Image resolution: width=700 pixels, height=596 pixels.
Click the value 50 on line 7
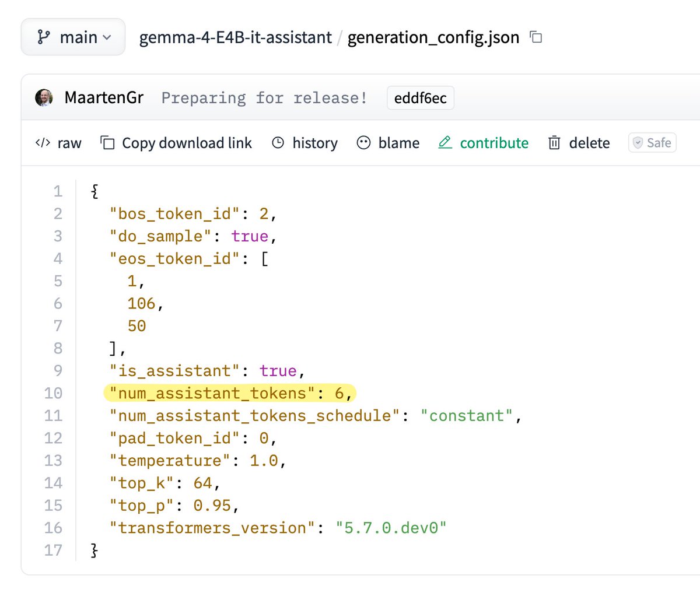(x=137, y=326)
